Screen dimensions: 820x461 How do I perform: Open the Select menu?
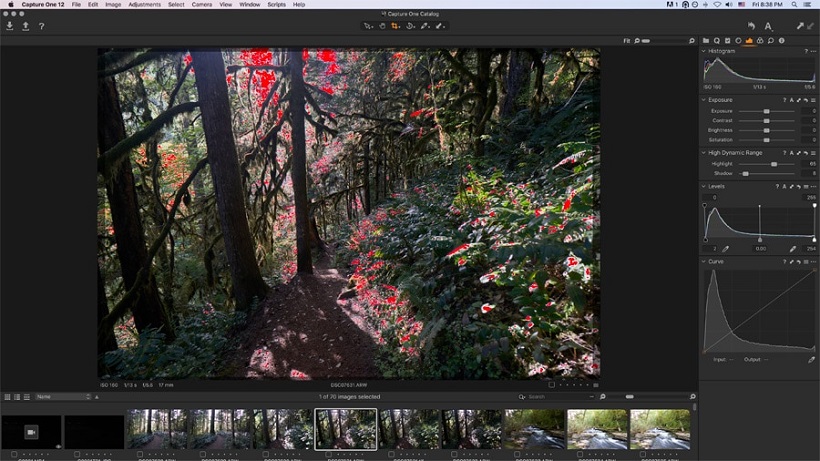176,4
